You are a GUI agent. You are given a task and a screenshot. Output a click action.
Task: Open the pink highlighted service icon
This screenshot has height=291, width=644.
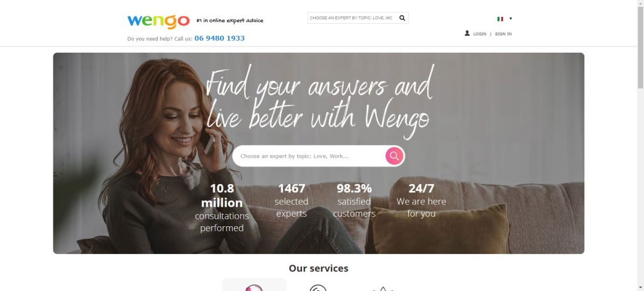click(254, 286)
